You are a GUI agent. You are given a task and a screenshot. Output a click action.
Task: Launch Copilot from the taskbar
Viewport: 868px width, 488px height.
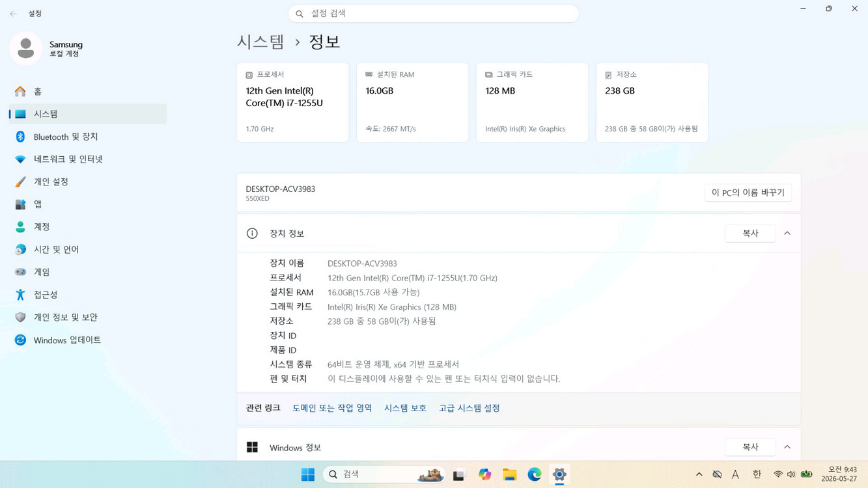coord(484,474)
